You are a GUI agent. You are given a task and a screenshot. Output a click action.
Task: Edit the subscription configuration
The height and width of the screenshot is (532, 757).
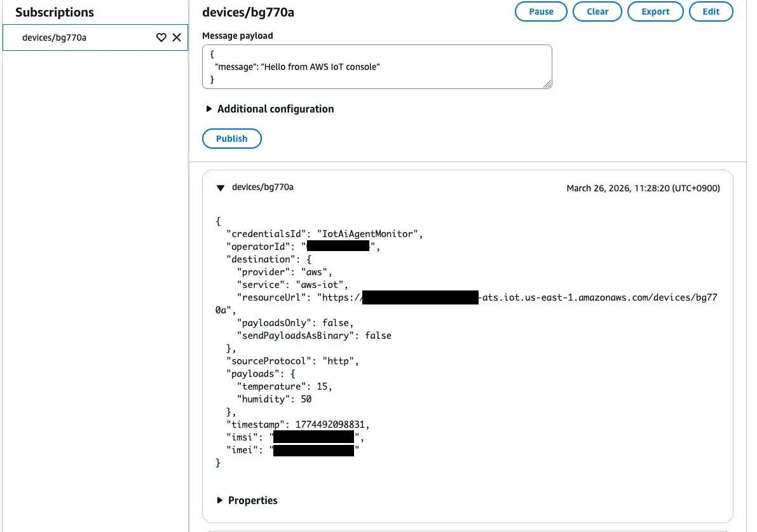point(711,11)
